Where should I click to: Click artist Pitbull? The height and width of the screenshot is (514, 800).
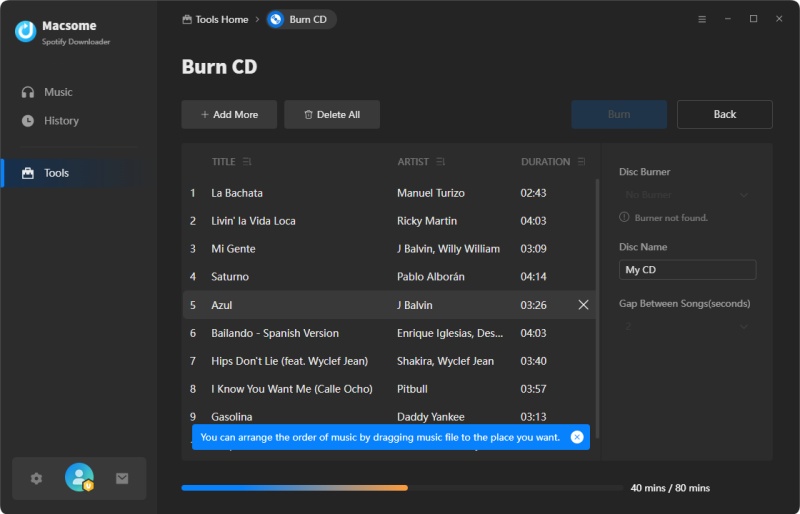(x=412, y=389)
